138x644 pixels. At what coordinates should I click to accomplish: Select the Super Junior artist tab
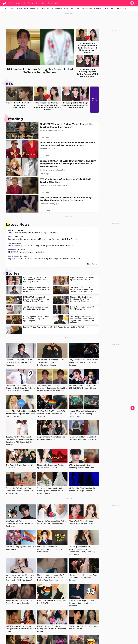point(68,8)
